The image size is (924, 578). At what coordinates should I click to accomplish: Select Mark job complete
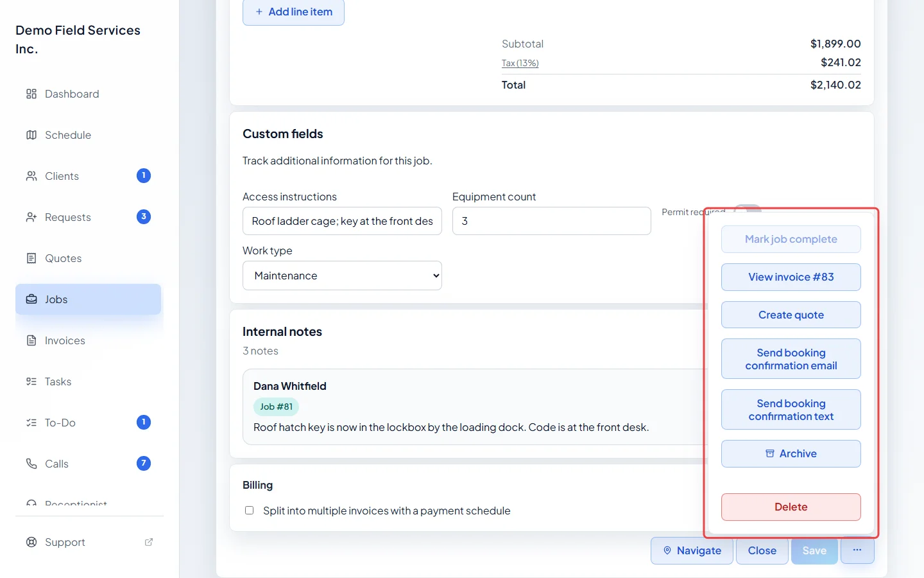tap(791, 239)
